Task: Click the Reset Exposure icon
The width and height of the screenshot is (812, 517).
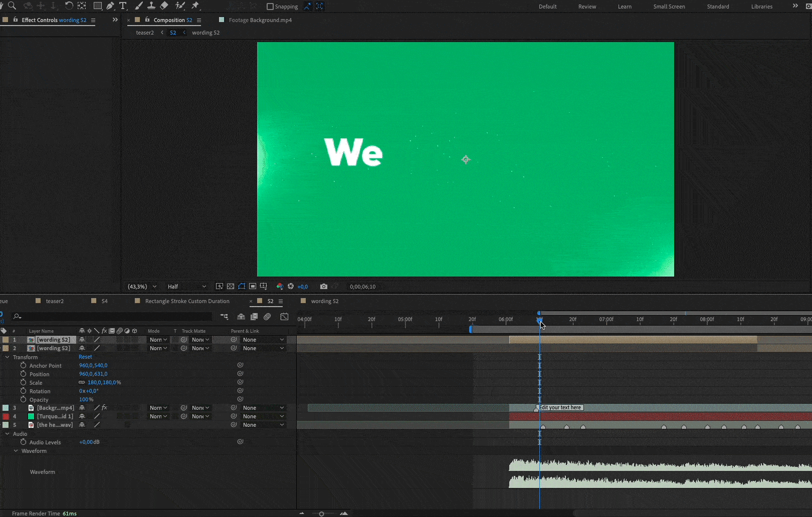Action: [291, 287]
